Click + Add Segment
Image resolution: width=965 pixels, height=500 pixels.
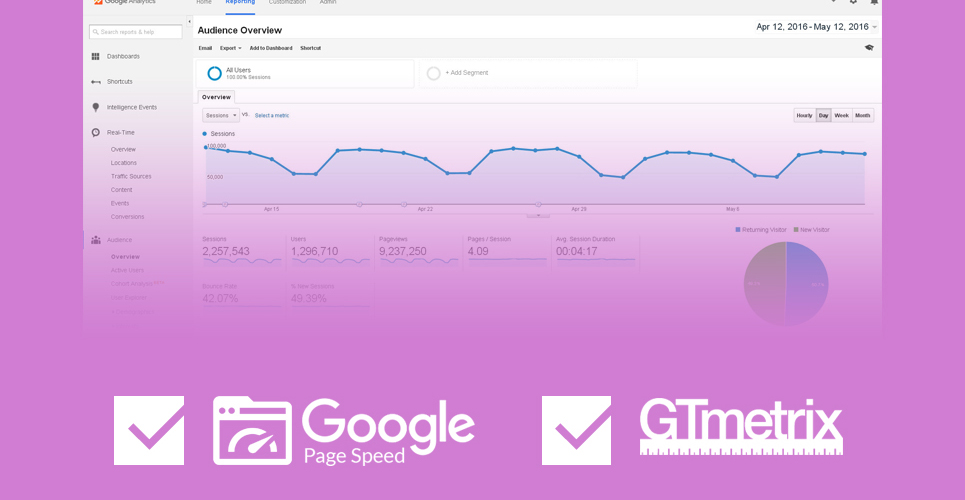(x=466, y=73)
